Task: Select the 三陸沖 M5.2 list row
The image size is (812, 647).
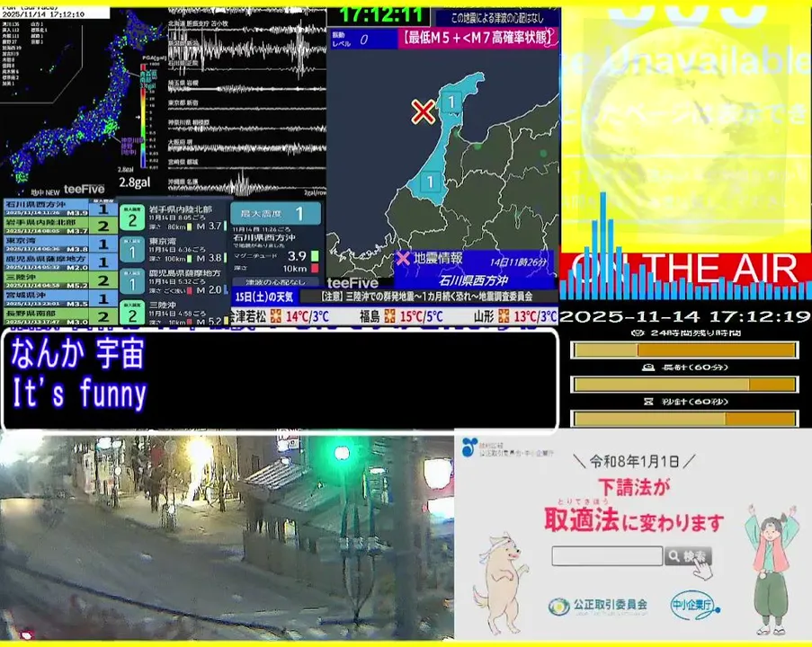Action: point(61,280)
